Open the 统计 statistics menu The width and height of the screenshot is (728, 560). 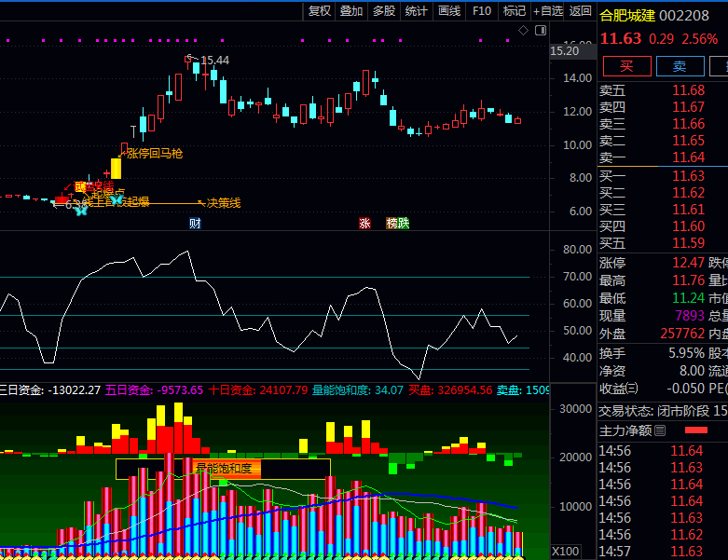click(x=417, y=11)
